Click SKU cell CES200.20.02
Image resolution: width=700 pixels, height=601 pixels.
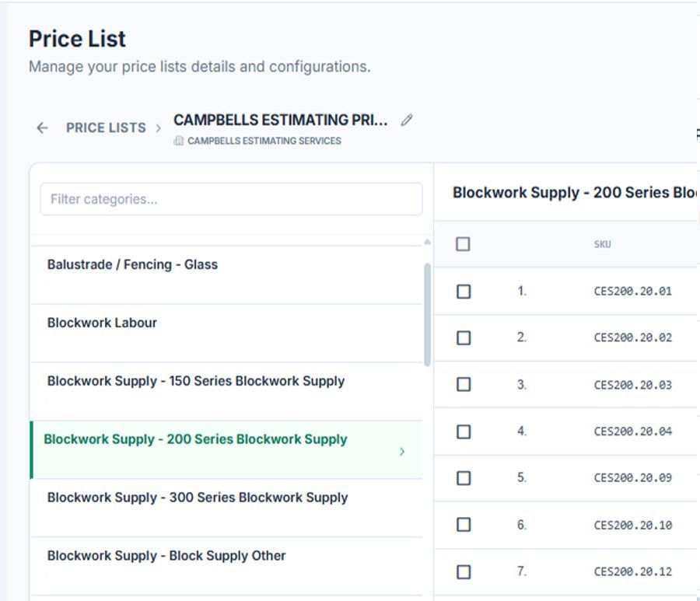(632, 337)
